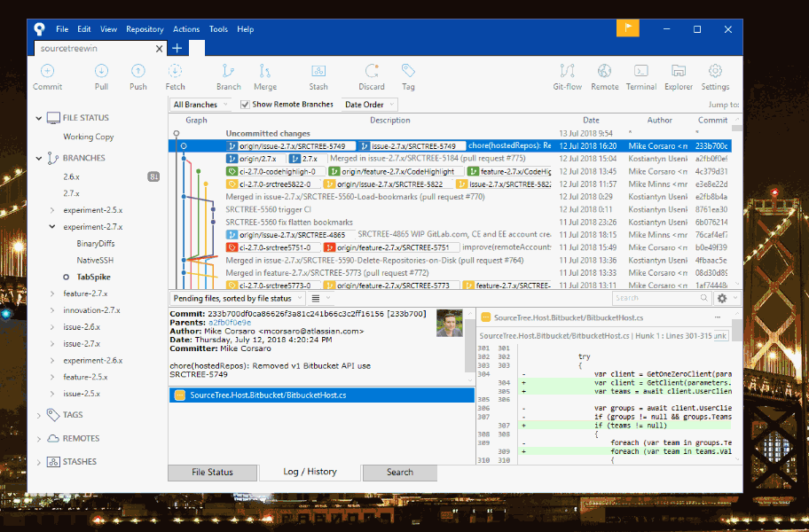
Task: Toggle Show Remote Branches checkbox
Action: click(x=246, y=105)
